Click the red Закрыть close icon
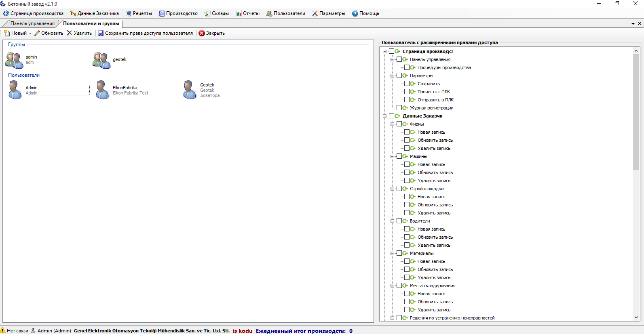The image size is (644, 334). click(x=202, y=33)
